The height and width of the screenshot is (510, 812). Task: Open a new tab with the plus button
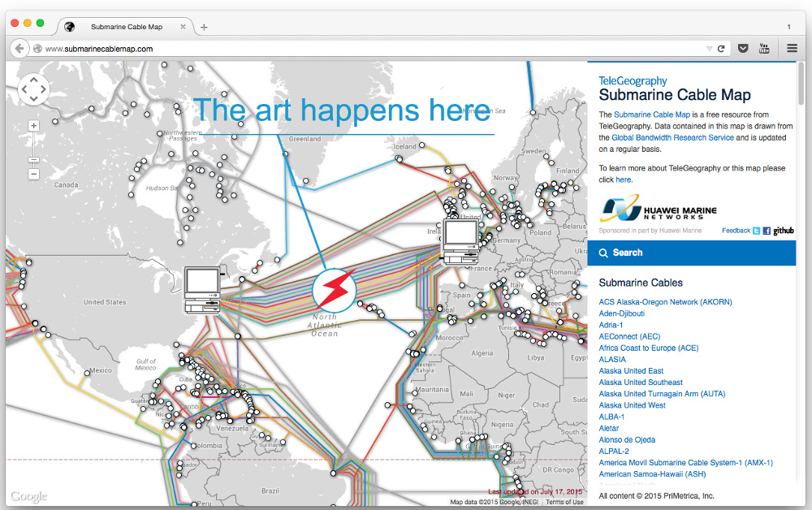point(204,27)
